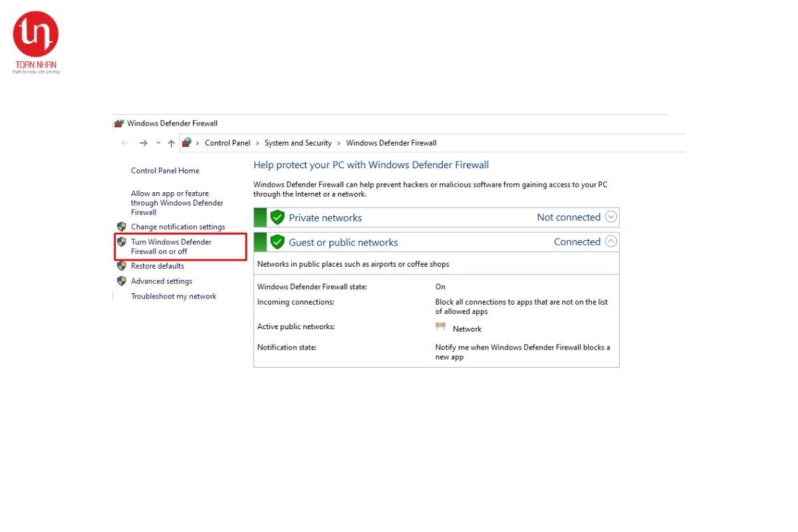Open Turn Windows Defender Firewall on or off
The width and height of the screenshot is (798, 532).
(x=171, y=247)
